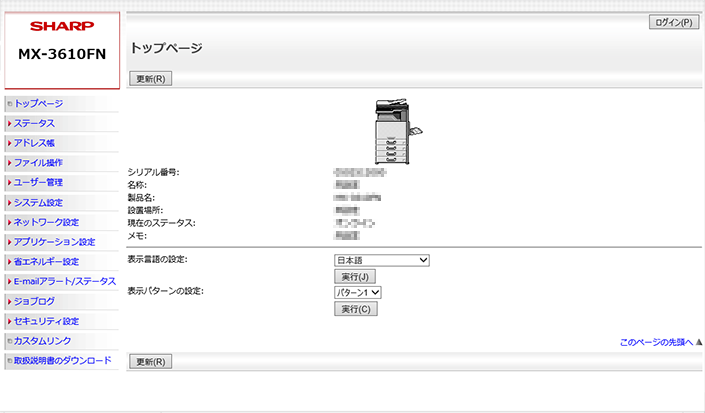Click 実行(C) to apply display pattern
Screen dimensions: 705x413
pos(355,309)
